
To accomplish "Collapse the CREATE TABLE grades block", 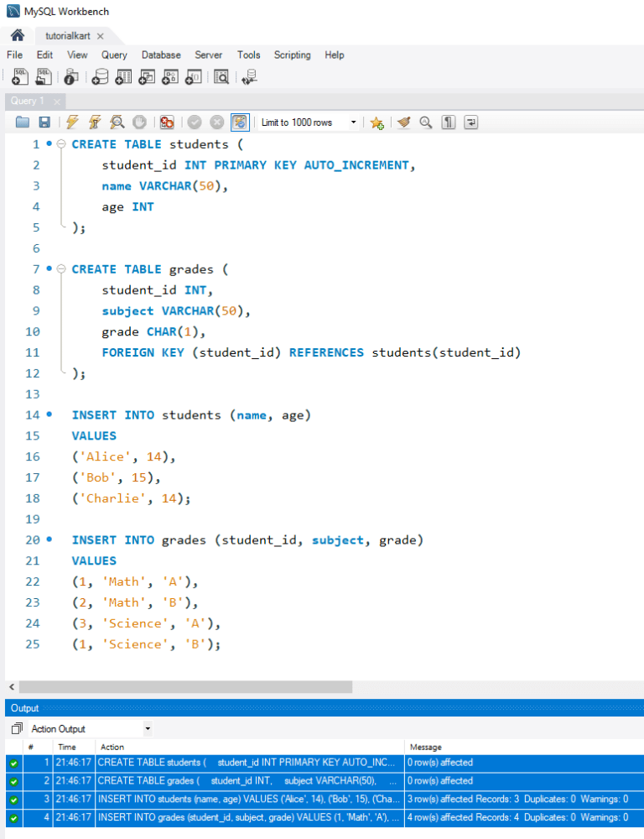I will click(x=61, y=268).
